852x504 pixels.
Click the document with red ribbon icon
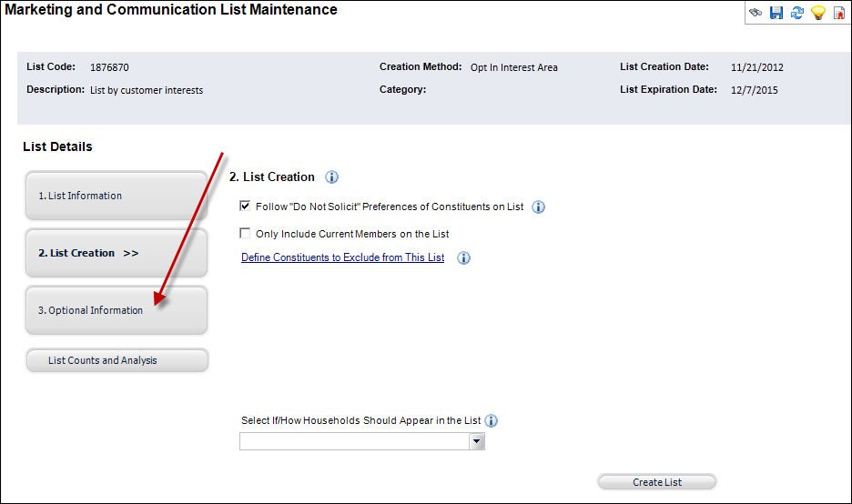pyautogui.click(x=839, y=13)
